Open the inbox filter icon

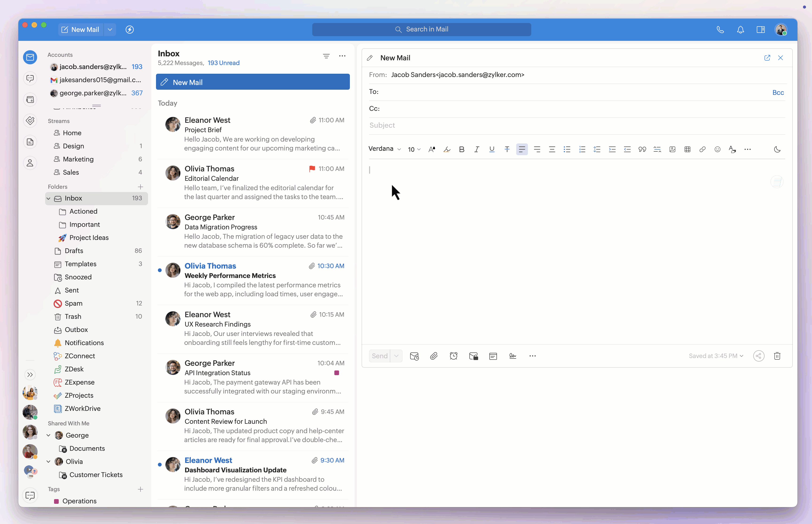(326, 56)
